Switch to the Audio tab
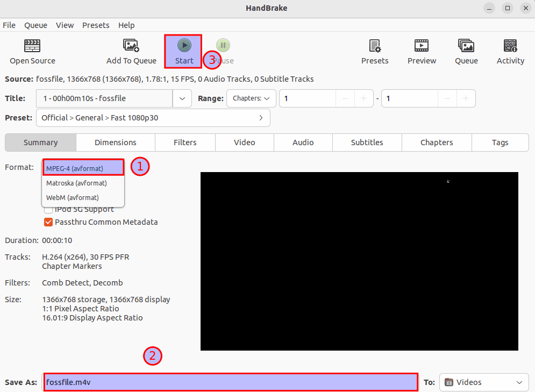The image size is (535, 392). [303, 142]
